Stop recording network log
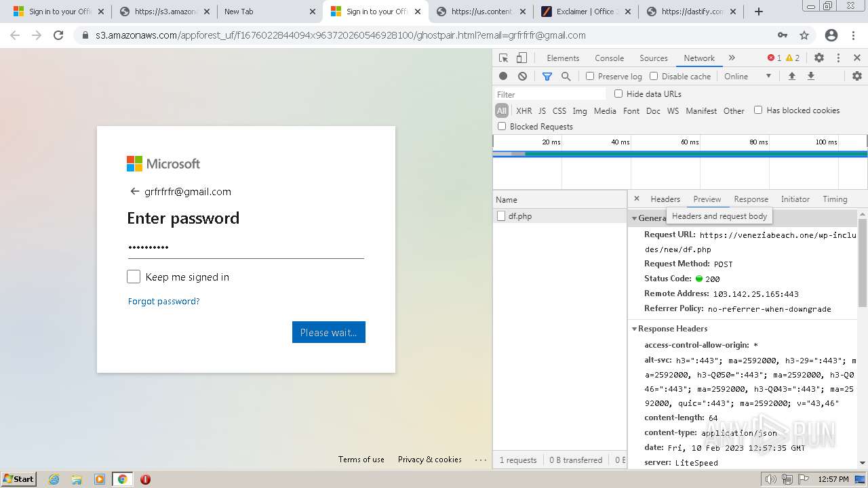The image size is (868, 488). [503, 77]
